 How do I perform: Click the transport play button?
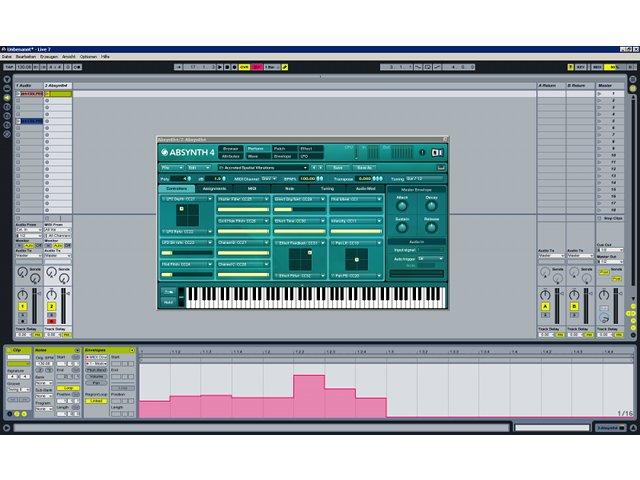pyautogui.click(x=220, y=67)
